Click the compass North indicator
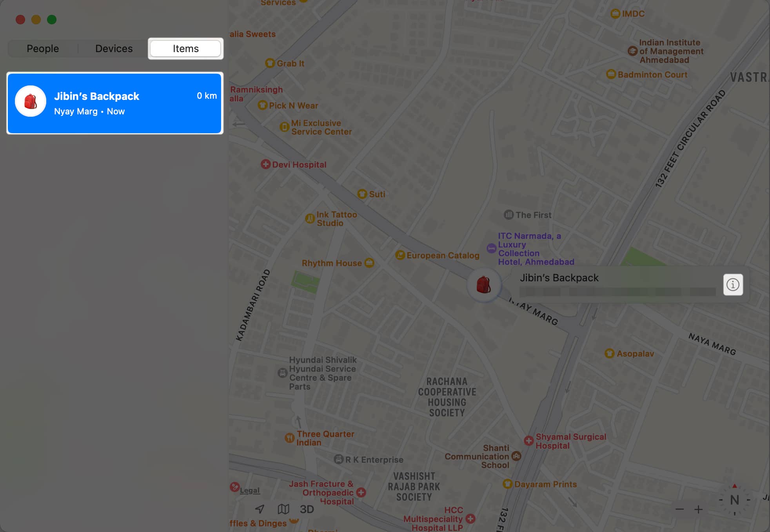770x532 pixels. (x=734, y=500)
